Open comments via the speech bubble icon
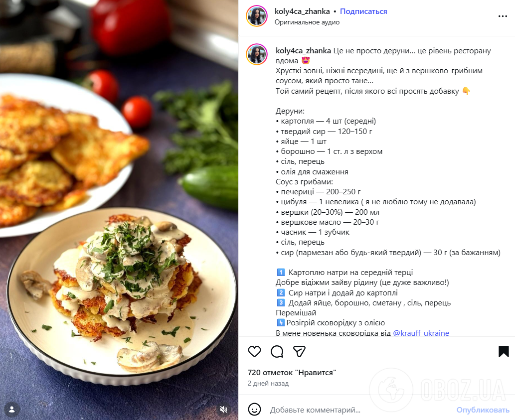 tap(277, 351)
